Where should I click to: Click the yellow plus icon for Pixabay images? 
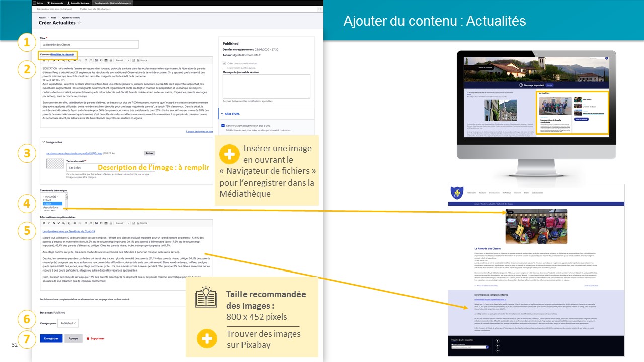206,339
